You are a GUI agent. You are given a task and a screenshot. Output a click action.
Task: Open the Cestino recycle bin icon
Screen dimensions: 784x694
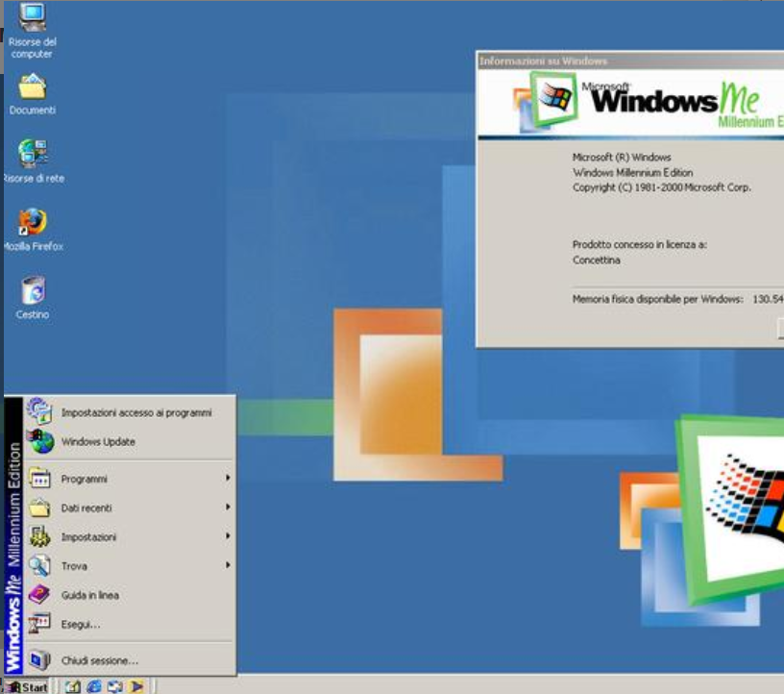coord(33,290)
